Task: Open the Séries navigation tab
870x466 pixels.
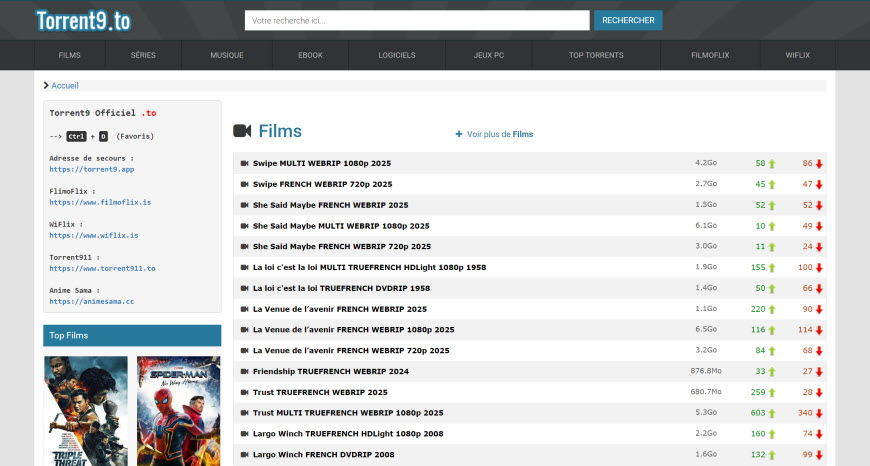Action: coord(143,55)
